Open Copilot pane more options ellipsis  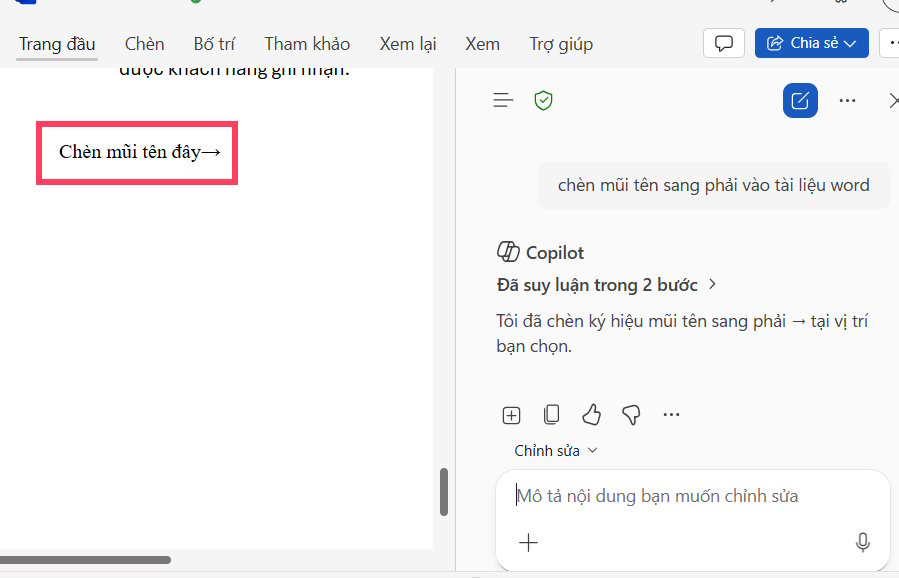847,100
